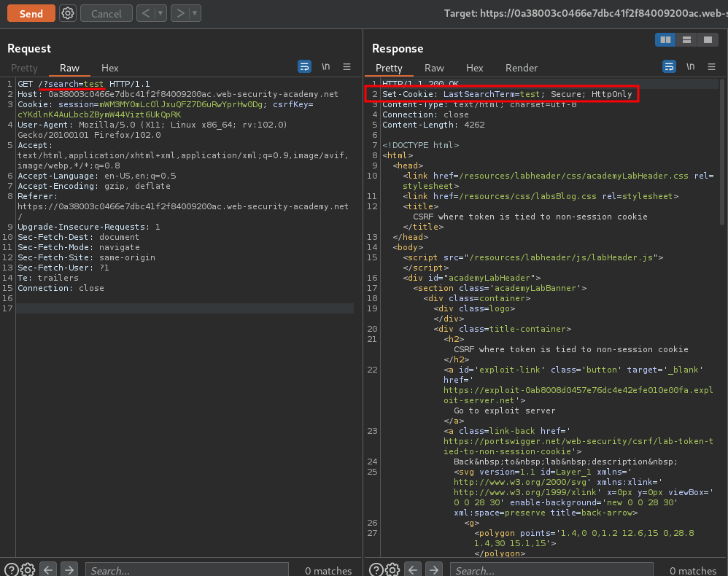728x576 pixels.
Task: Focus the Request search input field
Action: point(187,570)
